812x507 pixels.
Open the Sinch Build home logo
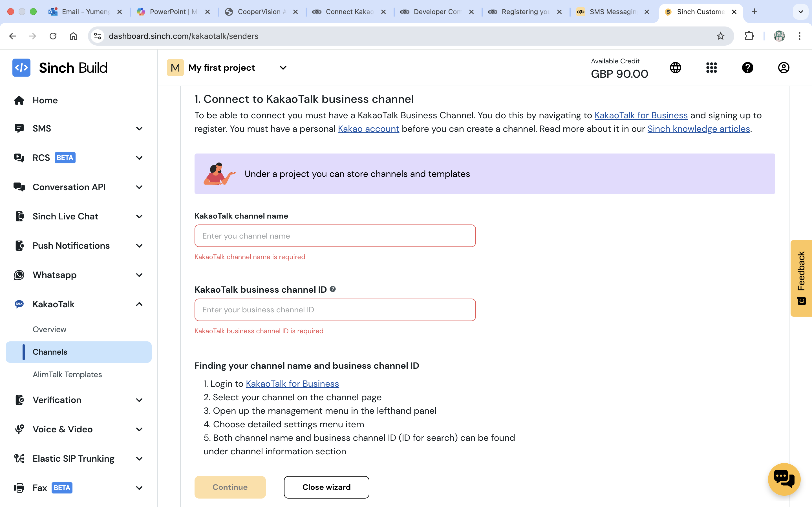[21, 67]
